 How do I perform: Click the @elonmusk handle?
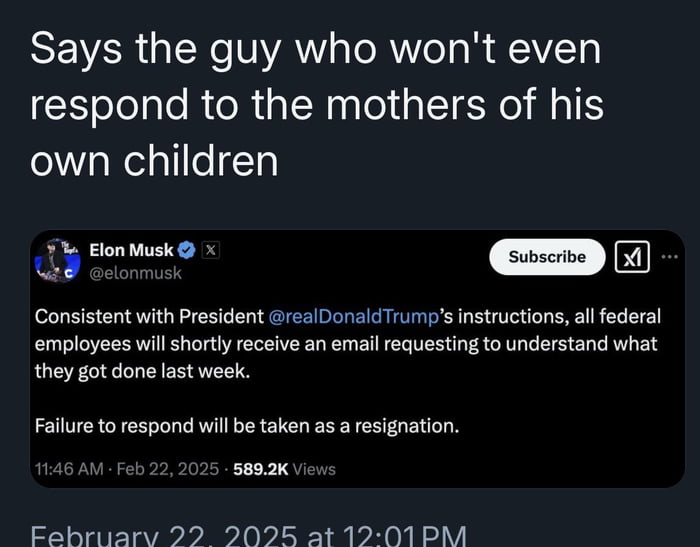click(135, 273)
